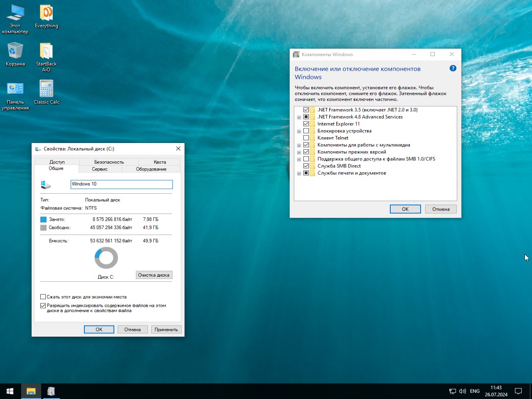
Task: Switch to the Сервис tab
Action: (100, 169)
